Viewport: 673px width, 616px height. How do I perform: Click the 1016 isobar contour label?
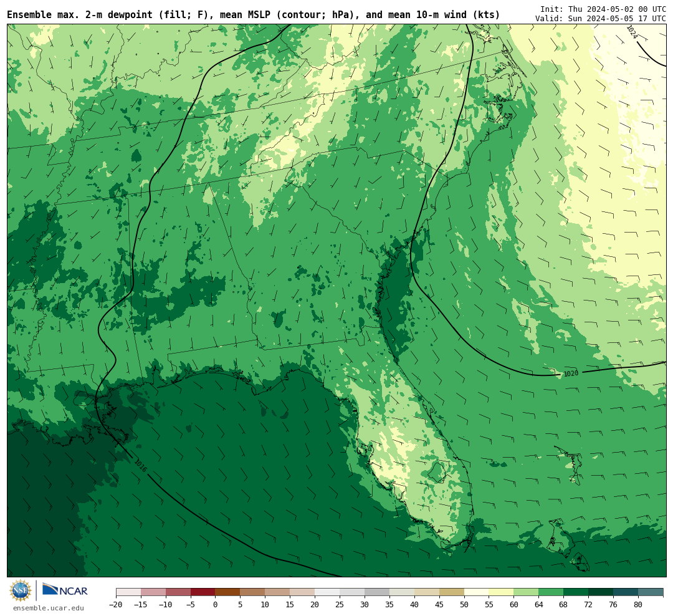tap(140, 466)
